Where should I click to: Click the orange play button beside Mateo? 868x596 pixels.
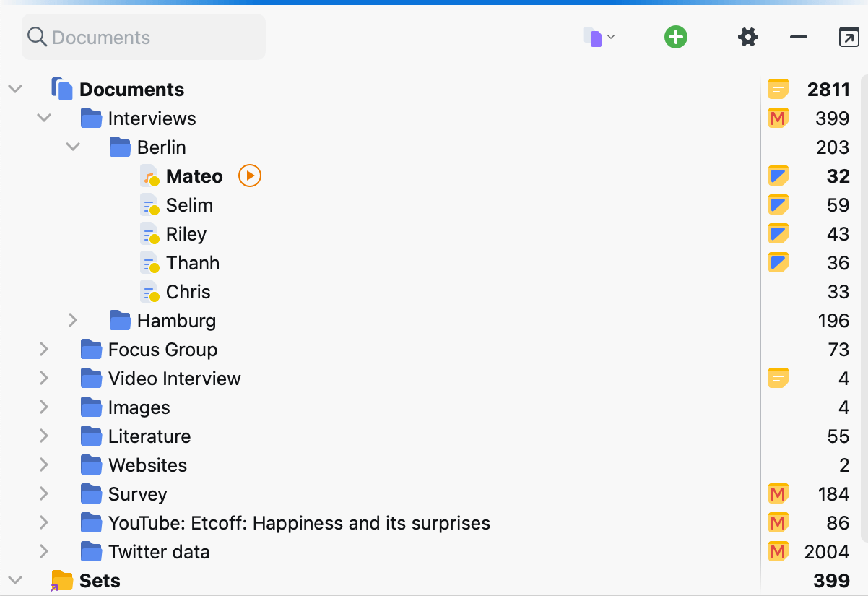(x=249, y=176)
